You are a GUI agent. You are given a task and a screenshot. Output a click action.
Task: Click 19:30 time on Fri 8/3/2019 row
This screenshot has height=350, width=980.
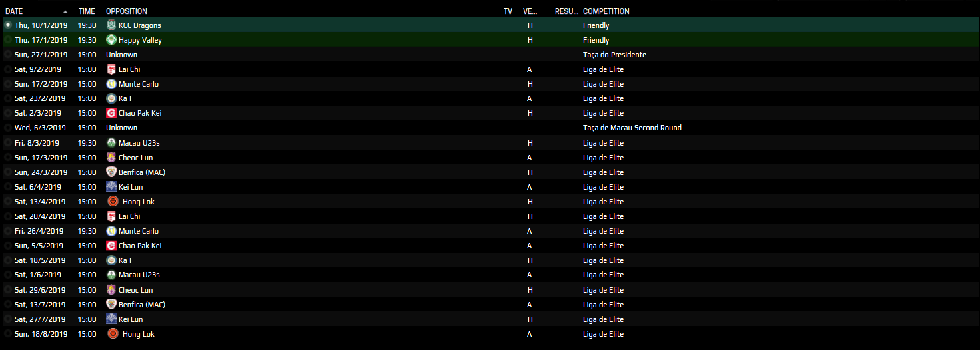87,143
